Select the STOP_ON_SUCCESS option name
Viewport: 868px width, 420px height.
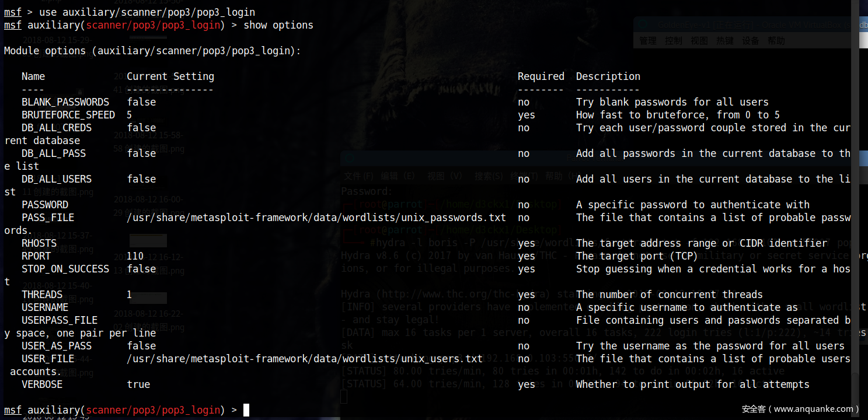65,269
